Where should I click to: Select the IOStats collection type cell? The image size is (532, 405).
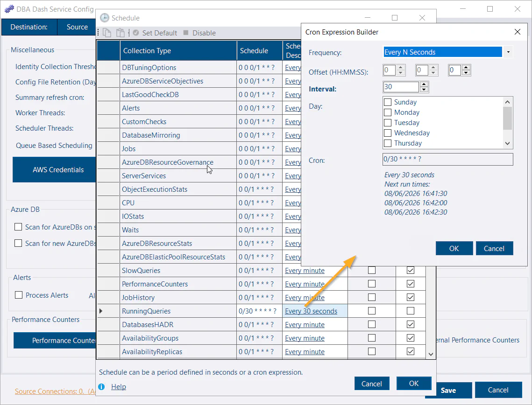[178, 216]
